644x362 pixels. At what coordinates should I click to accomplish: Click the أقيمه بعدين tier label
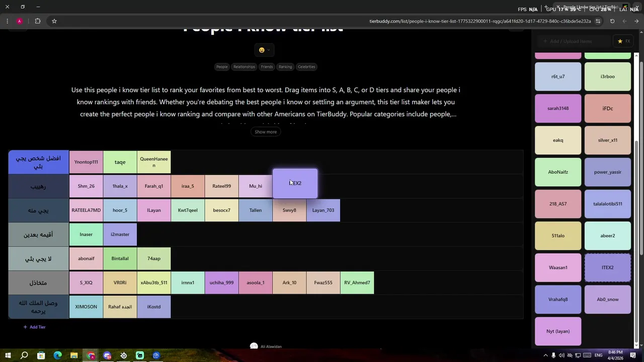(39, 234)
